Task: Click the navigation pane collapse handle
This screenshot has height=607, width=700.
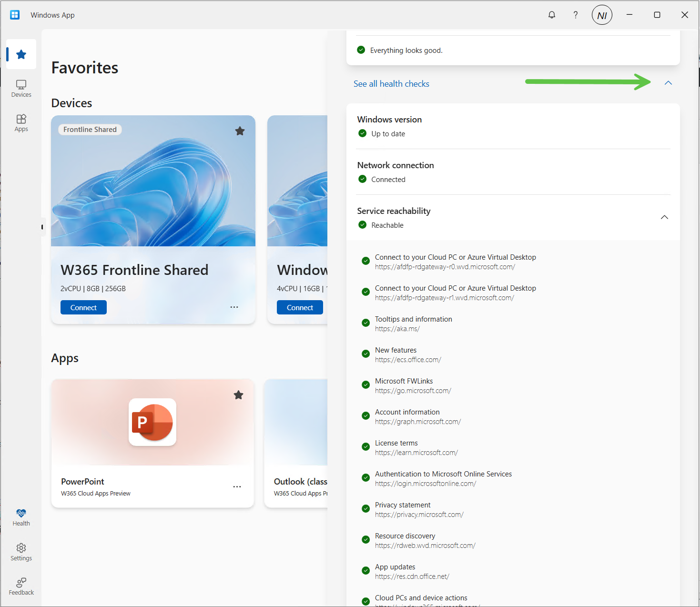Action: tap(42, 227)
